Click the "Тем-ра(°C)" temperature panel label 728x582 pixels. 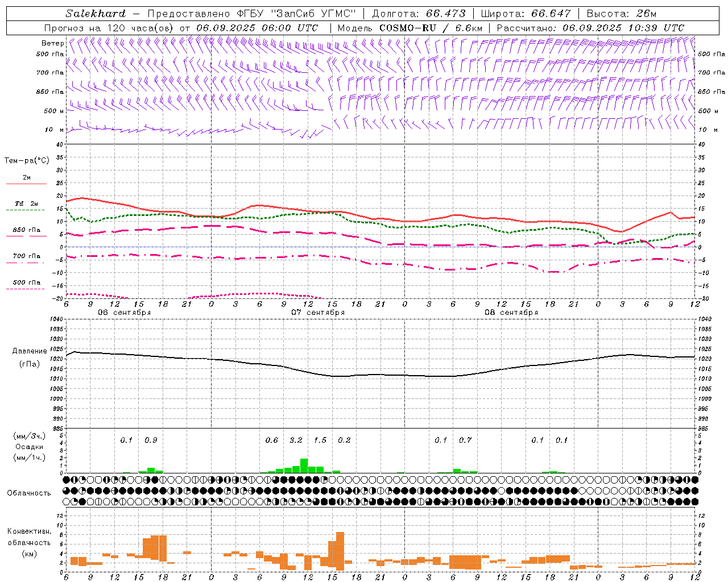click(x=27, y=161)
